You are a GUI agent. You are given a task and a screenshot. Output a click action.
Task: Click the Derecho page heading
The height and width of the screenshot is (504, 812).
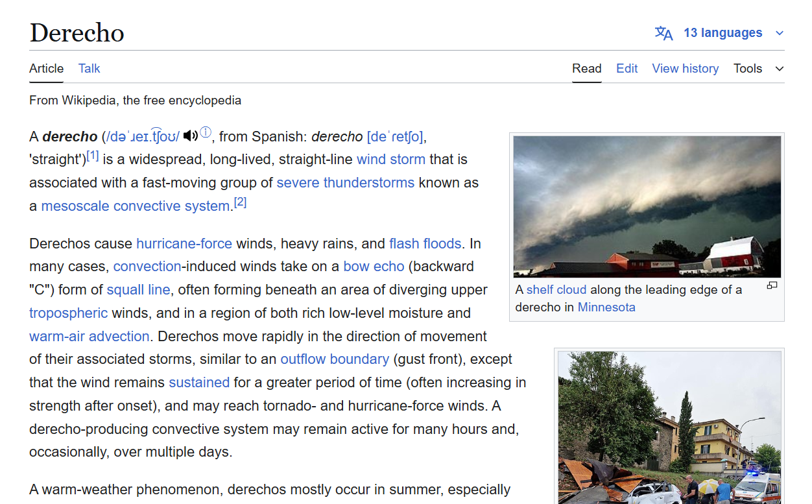77,33
